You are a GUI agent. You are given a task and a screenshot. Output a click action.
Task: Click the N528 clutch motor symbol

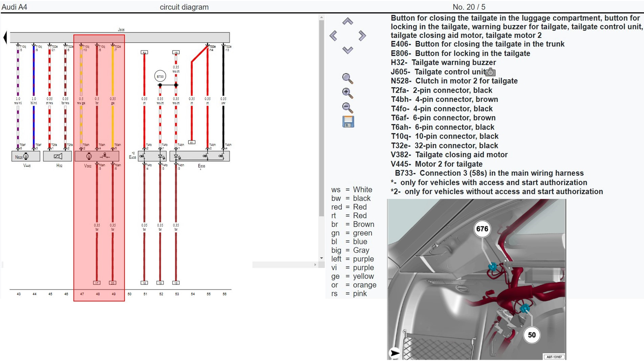tap(26, 156)
